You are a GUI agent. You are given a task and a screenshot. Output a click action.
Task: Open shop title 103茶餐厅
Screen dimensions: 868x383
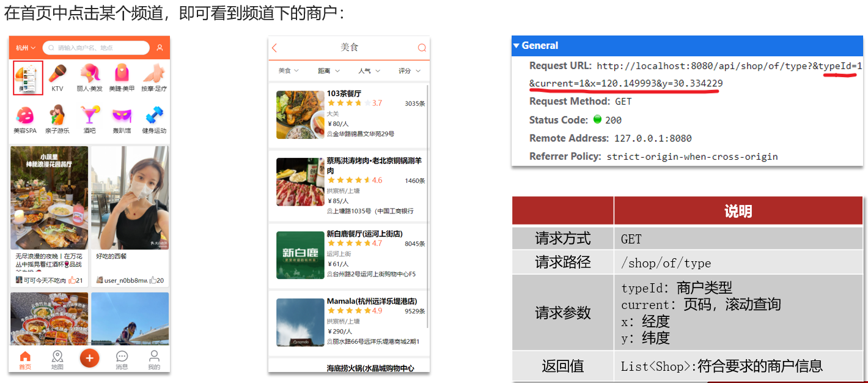[x=344, y=94]
